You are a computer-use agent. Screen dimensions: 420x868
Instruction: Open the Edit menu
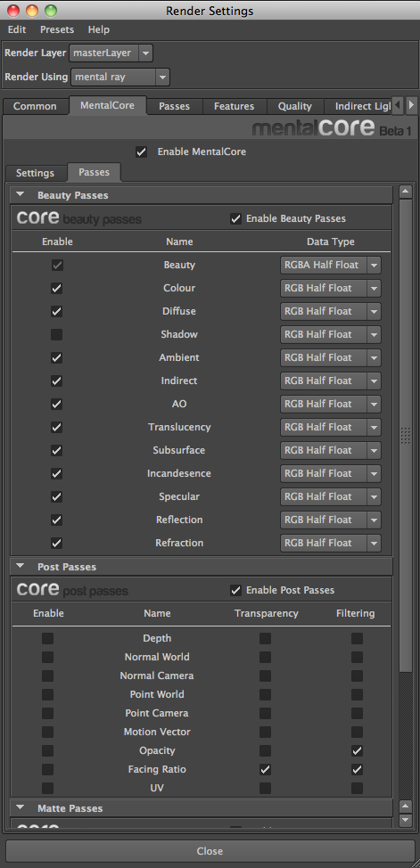coord(17,29)
